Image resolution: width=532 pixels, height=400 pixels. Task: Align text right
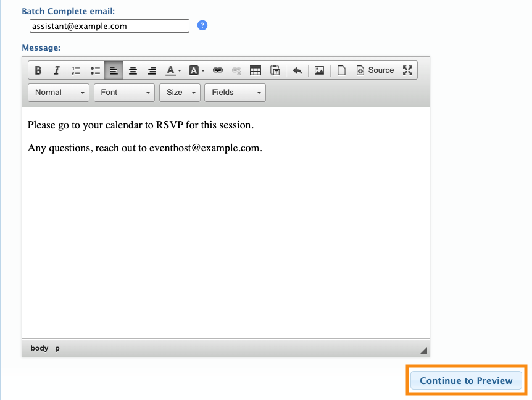click(152, 70)
